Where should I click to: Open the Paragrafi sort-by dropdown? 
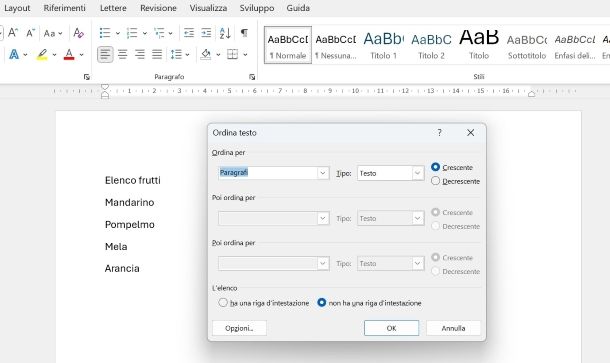[x=323, y=173]
